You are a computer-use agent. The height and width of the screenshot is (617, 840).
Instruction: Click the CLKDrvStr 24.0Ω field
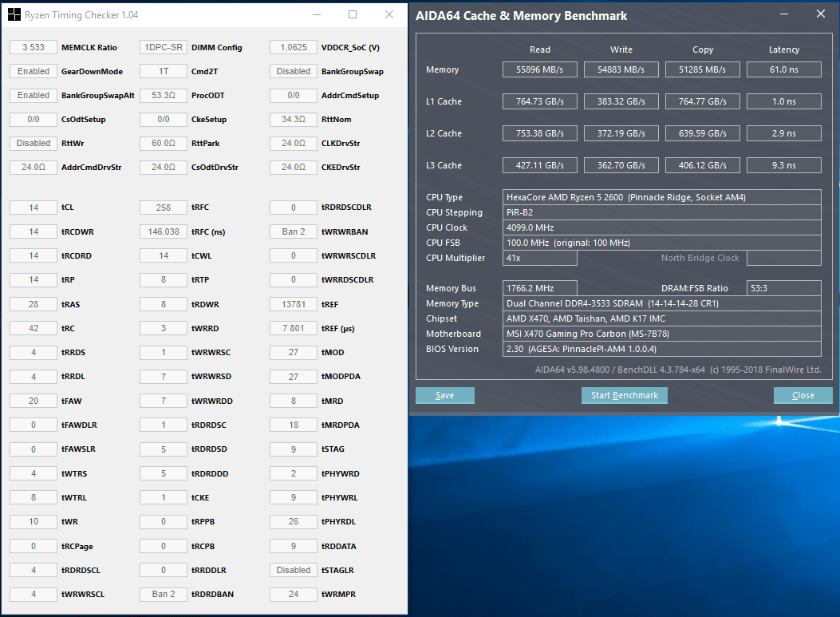point(294,143)
